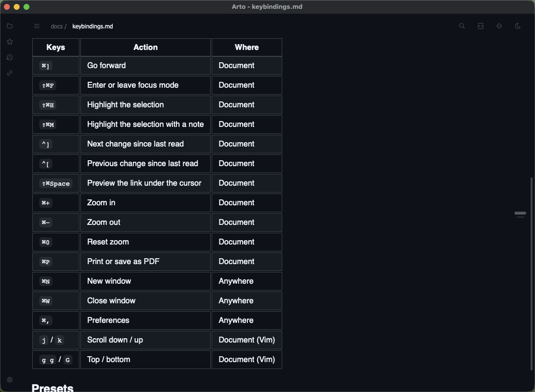This screenshot has width=535, height=392.
Task: Open the folder explorer sidebar icon
Action: [10, 26]
